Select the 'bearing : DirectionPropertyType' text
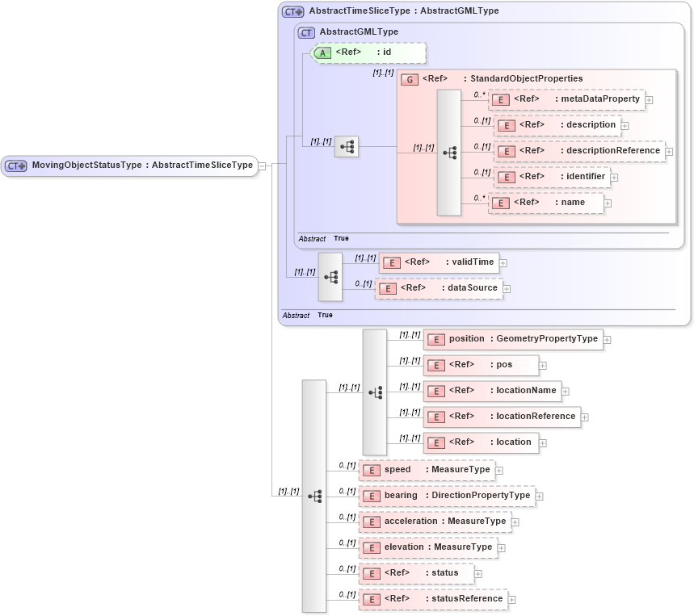The width and height of the screenshot is (694, 616). 457,495
